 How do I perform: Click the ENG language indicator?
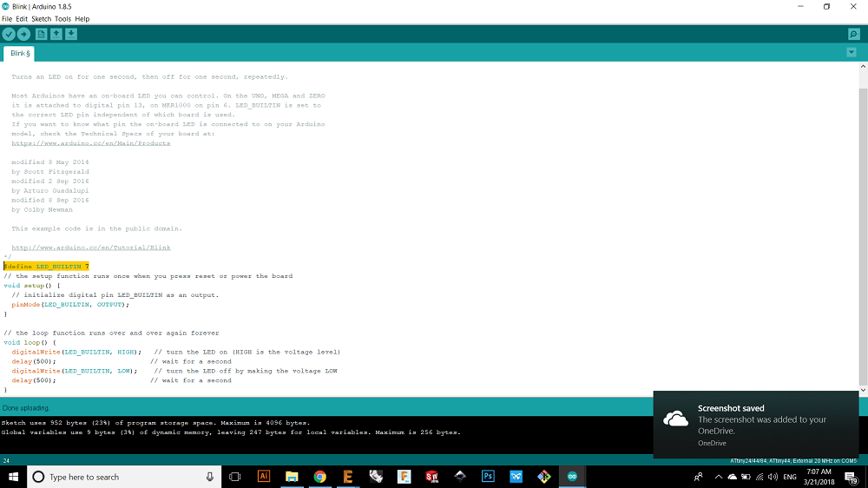pyautogui.click(x=790, y=477)
